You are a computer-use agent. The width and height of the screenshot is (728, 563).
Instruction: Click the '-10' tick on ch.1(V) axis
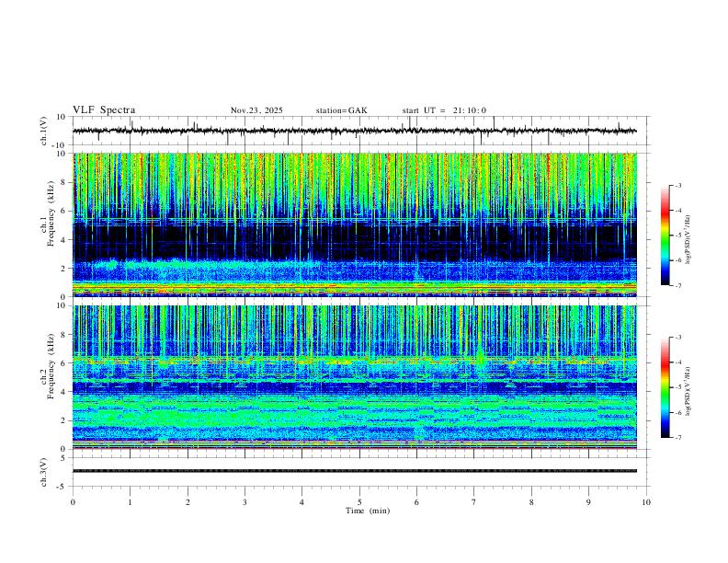tap(61, 145)
